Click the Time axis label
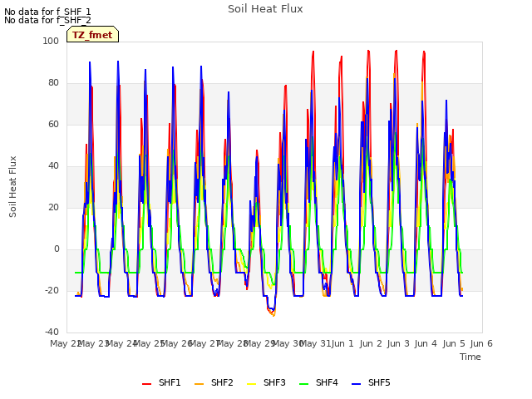The height and width of the screenshot is (399, 532). 470,357
